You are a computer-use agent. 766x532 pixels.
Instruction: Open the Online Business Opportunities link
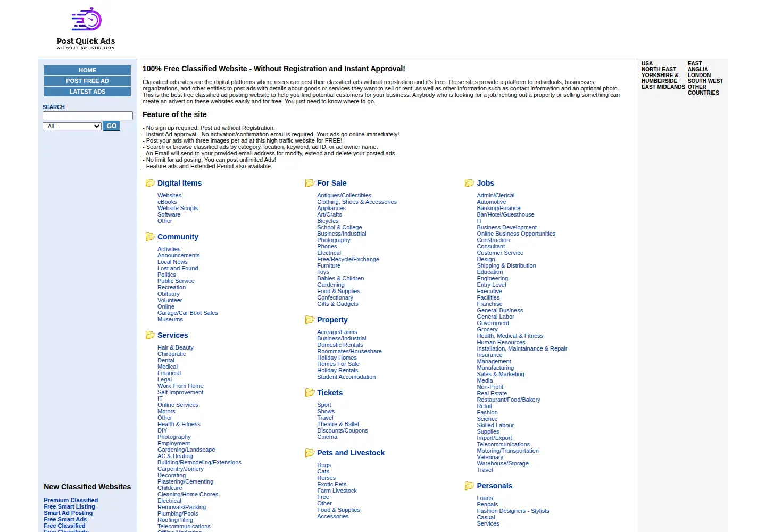pyautogui.click(x=516, y=234)
